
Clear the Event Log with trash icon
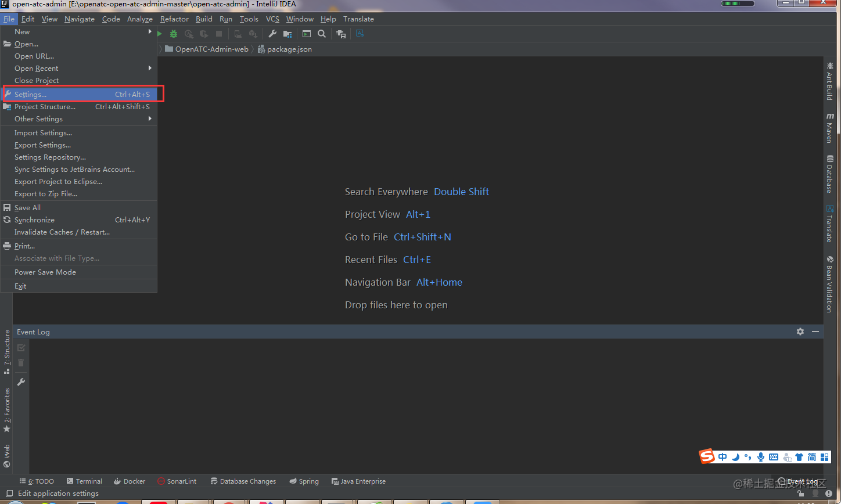[x=21, y=362]
